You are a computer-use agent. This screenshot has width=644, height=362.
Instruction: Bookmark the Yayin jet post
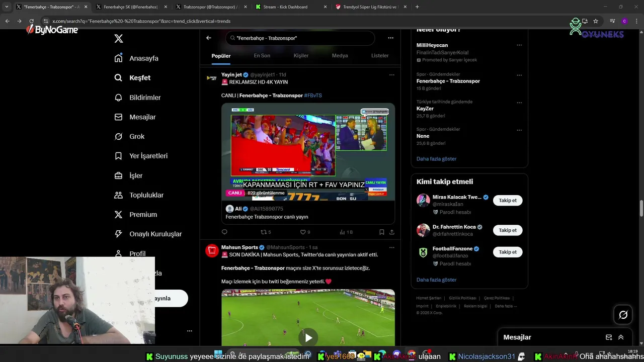pos(381,232)
